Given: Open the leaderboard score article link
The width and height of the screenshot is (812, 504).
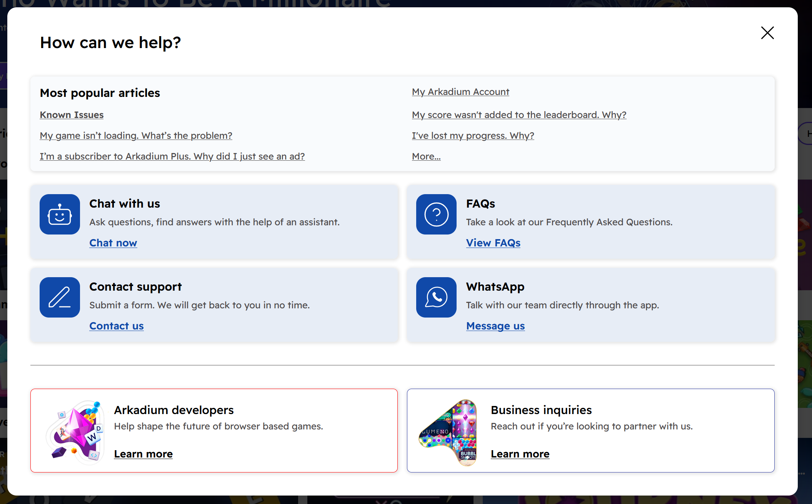Looking at the screenshot, I should point(519,115).
